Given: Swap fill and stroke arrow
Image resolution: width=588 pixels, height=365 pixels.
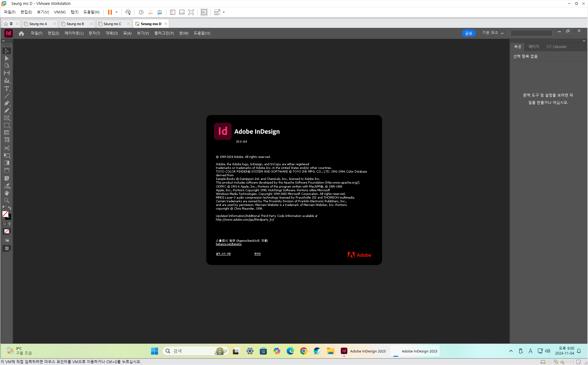Looking at the screenshot, I should click(9, 208).
